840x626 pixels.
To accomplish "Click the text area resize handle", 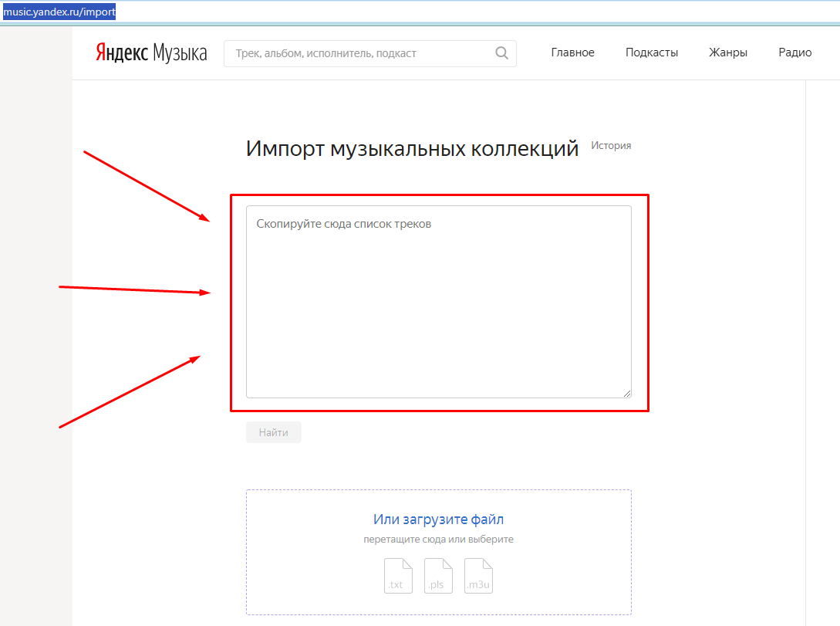I will click(x=627, y=394).
